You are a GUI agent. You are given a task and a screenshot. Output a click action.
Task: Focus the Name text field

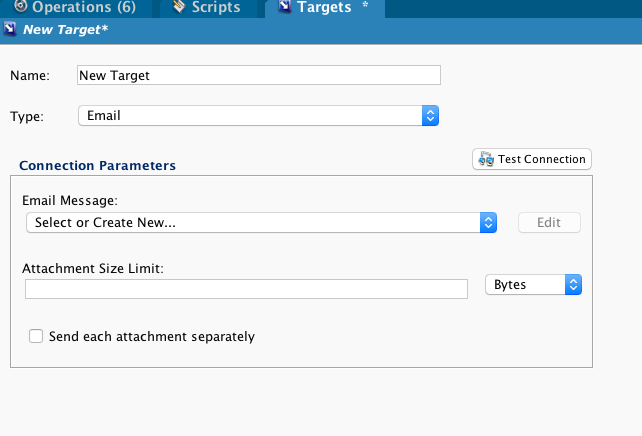[258, 75]
